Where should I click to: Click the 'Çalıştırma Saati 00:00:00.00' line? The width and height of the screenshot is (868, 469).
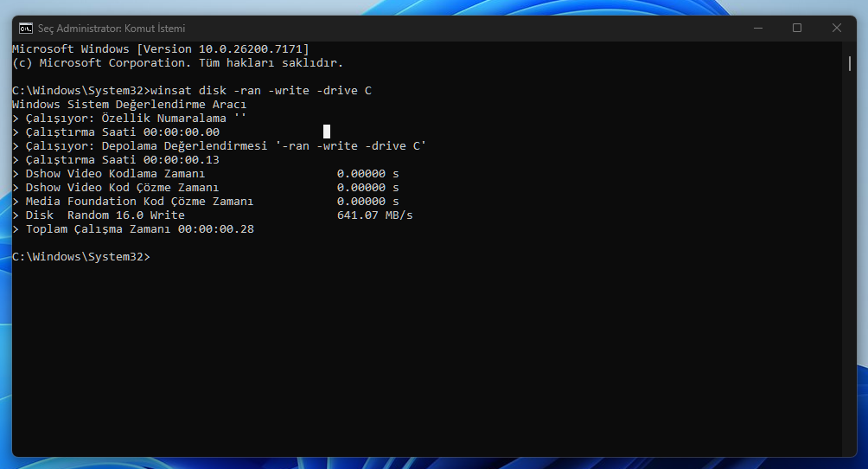click(116, 132)
